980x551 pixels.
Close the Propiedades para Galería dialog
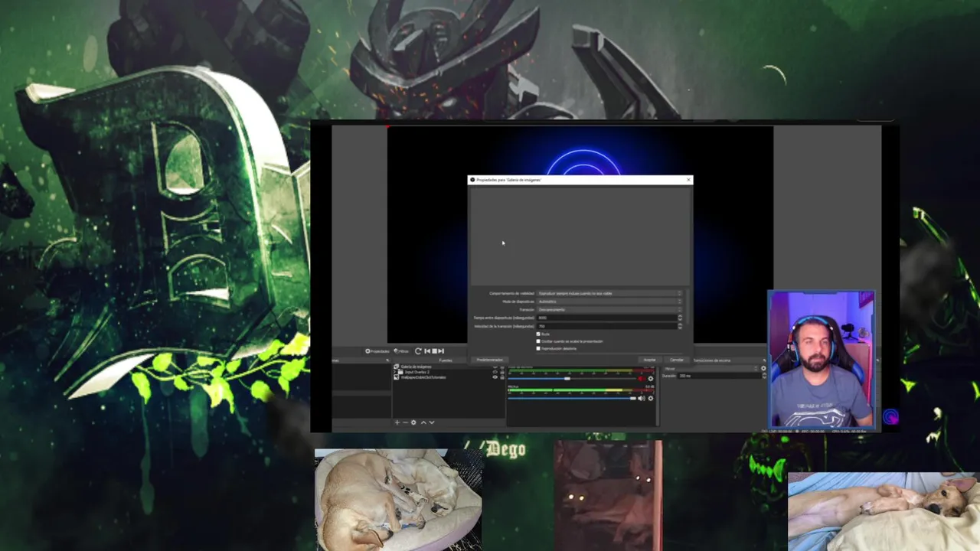pos(688,180)
